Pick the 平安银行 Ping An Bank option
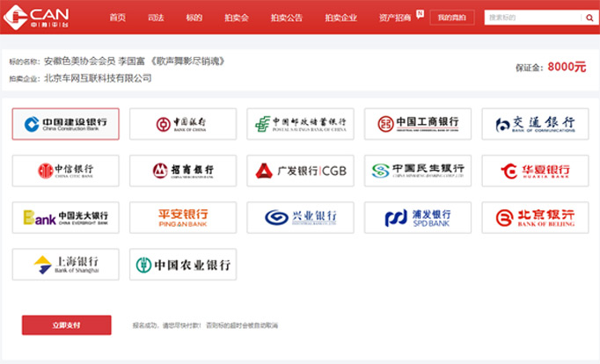The width and height of the screenshot is (600, 364). coord(183,217)
